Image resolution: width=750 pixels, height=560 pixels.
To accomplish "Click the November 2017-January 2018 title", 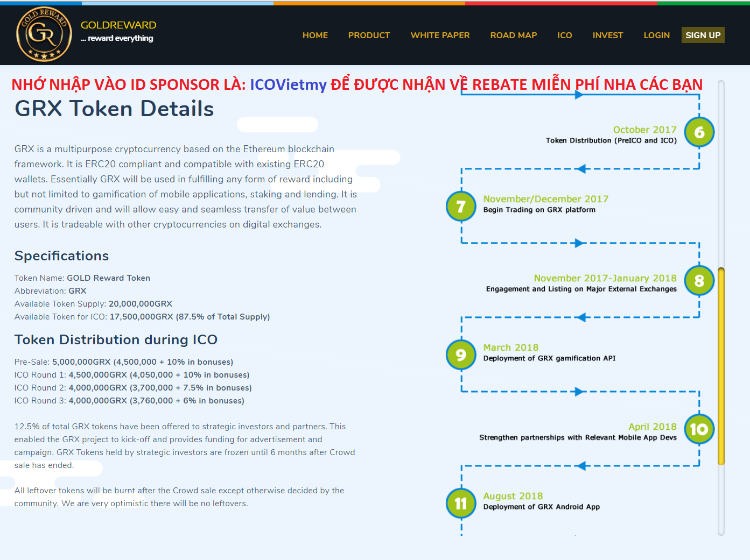I will pos(605,278).
